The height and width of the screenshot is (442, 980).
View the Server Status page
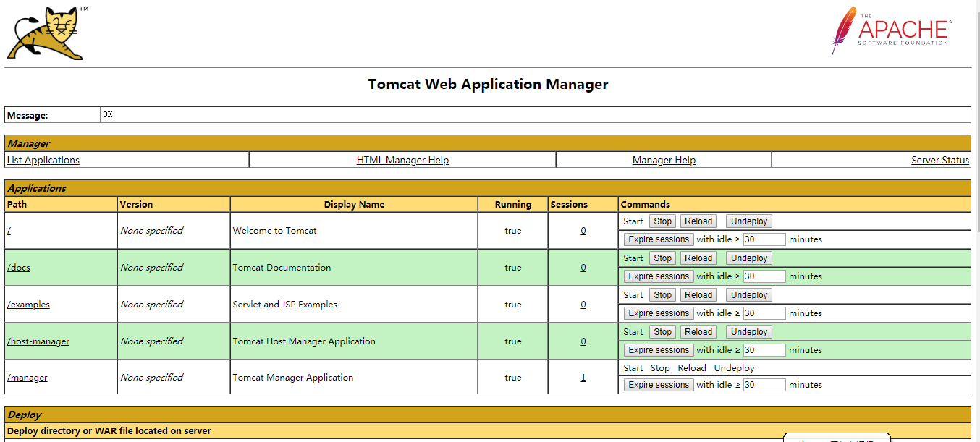[939, 160]
